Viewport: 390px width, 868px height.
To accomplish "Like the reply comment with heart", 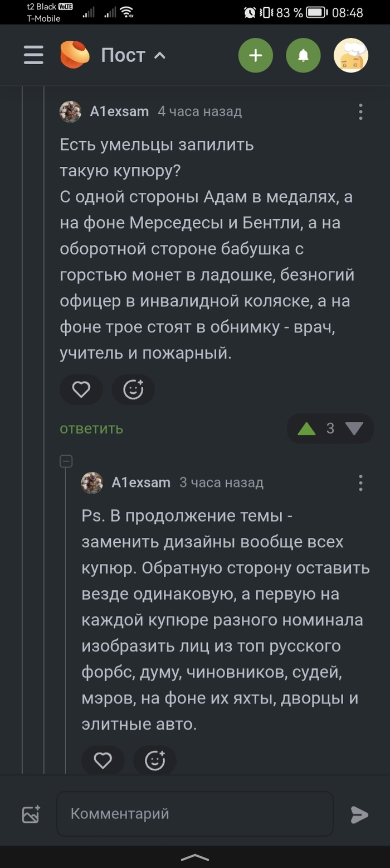I will click(103, 760).
